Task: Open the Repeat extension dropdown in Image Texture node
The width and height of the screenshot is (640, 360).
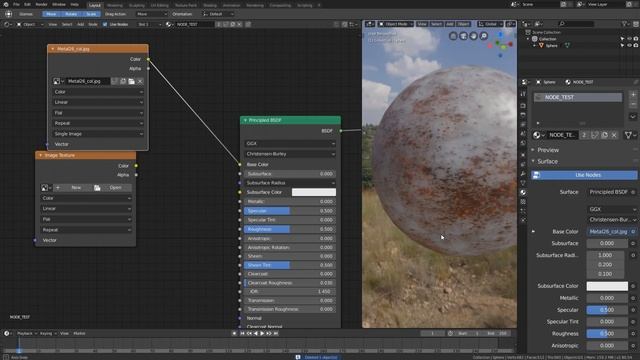Action: tap(86, 230)
